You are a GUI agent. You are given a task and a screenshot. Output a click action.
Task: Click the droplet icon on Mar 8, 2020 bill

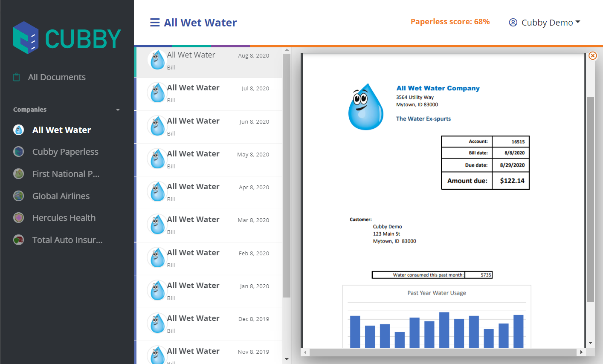[x=157, y=224]
